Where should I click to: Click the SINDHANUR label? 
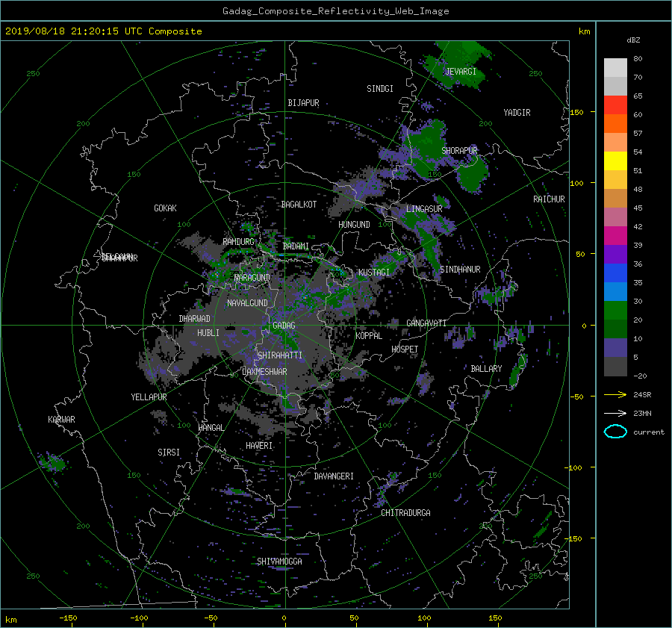[x=460, y=270]
